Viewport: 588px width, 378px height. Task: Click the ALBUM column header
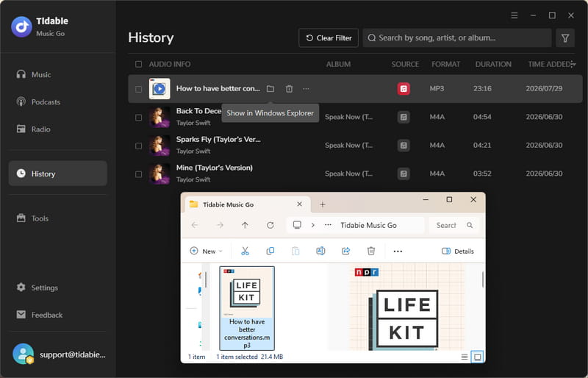(338, 64)
